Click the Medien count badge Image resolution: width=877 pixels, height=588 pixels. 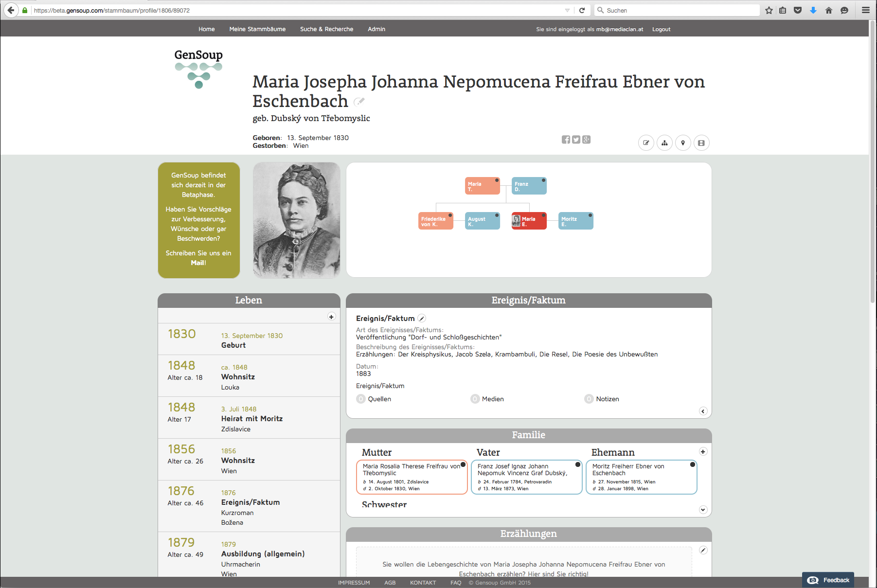(x=475, y=399)
